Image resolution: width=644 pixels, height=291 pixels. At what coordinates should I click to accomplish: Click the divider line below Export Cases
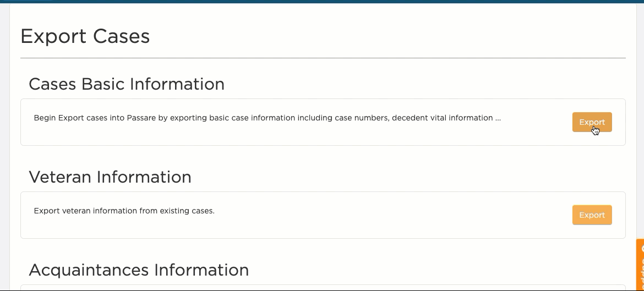tap(323, 58)
